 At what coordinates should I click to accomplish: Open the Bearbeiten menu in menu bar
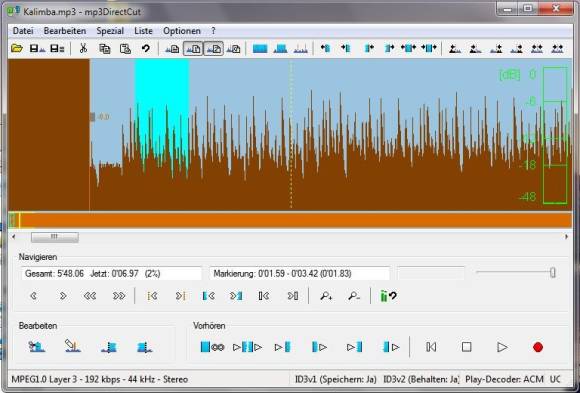click(65, 31)
